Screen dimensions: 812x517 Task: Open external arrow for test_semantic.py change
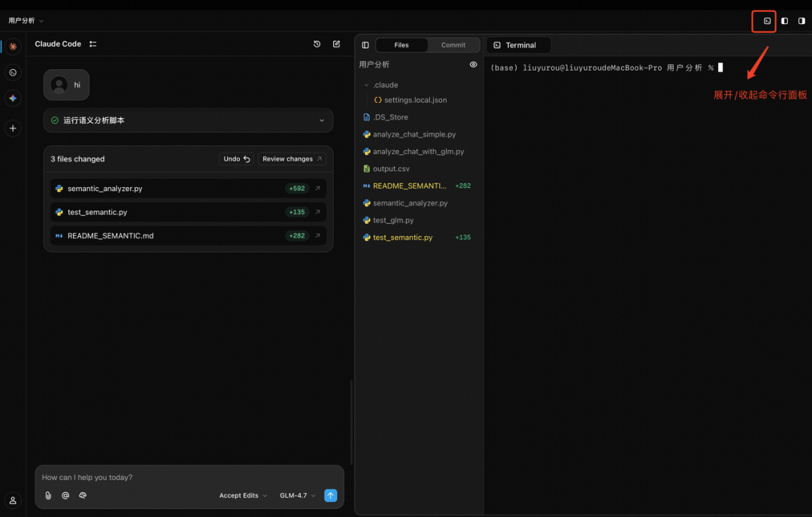point(317,212)
